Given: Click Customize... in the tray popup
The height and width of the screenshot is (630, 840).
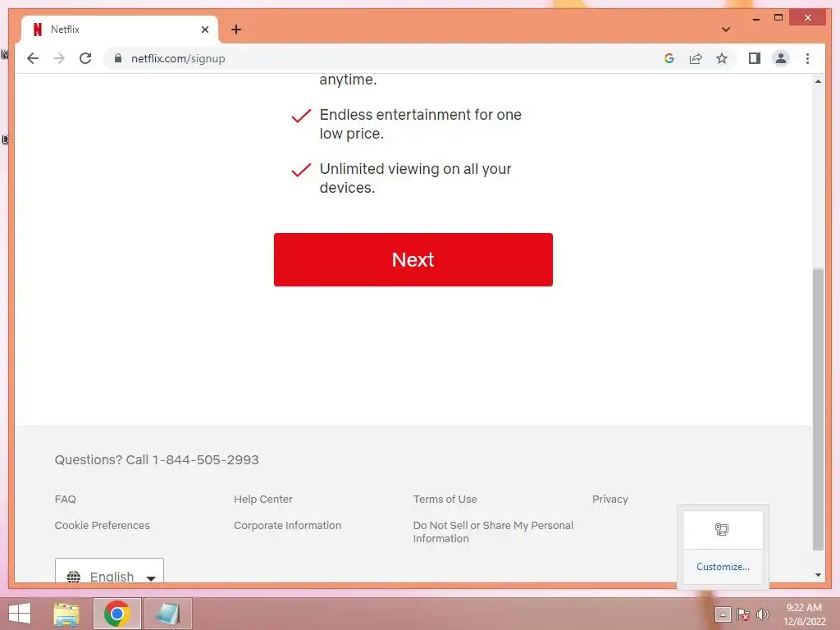Looking at the screenshot, I should 723,567.
